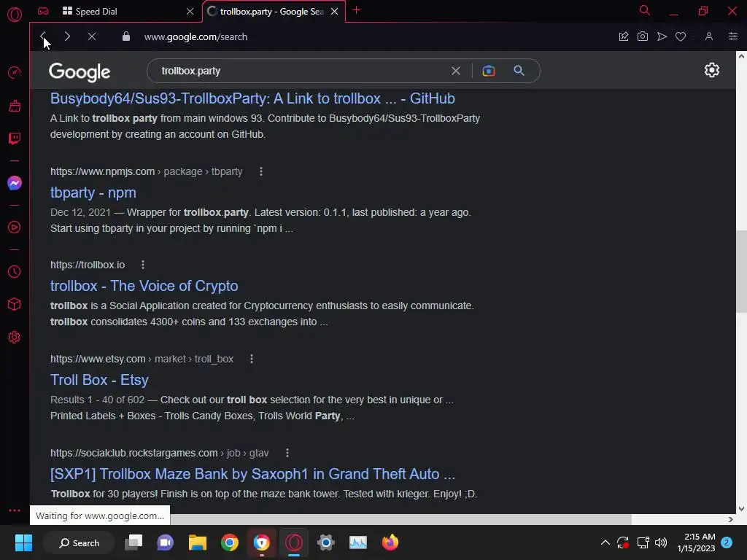Open History clock icon in sidebar
The image size is (747, 560).
[15, 272]
